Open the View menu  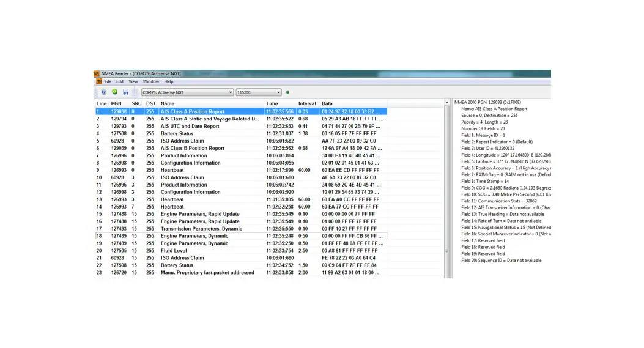point(133,81)
